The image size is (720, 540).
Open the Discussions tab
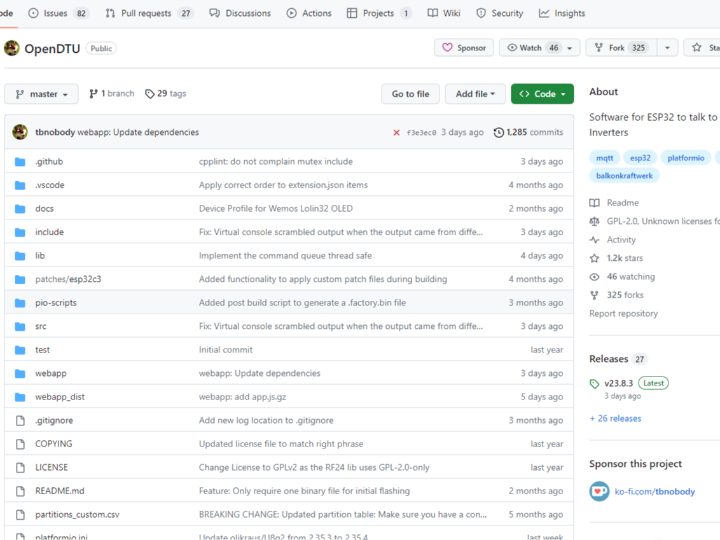[x=240, y=13]
